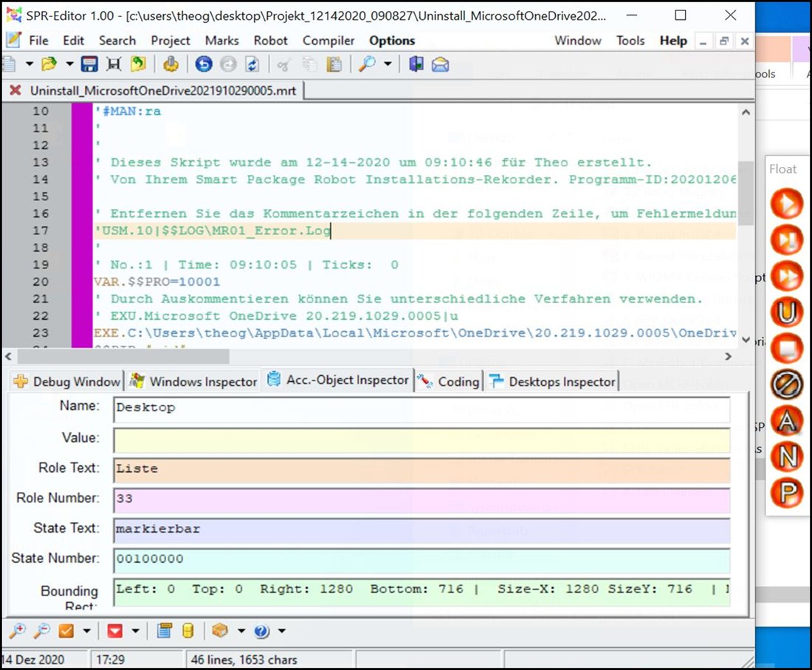Click the Compile/refresh icon in the main toolbar

[252, 64]
